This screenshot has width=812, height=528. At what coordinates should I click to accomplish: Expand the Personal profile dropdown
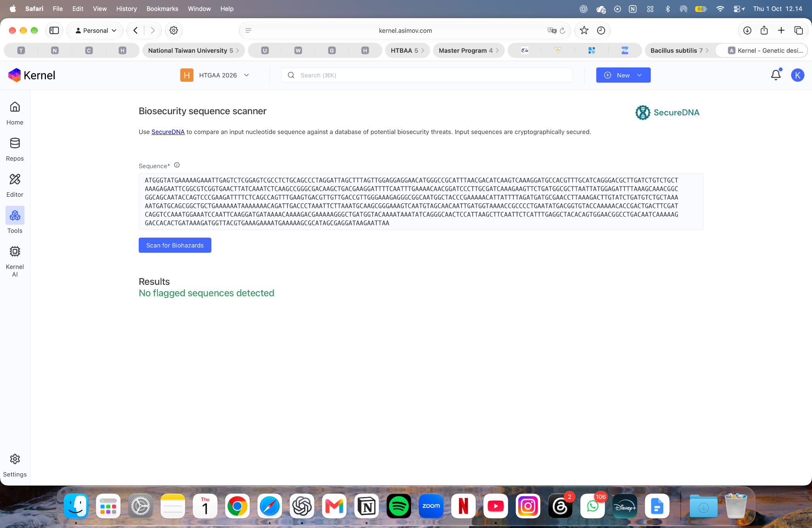(x=96, y=31)
